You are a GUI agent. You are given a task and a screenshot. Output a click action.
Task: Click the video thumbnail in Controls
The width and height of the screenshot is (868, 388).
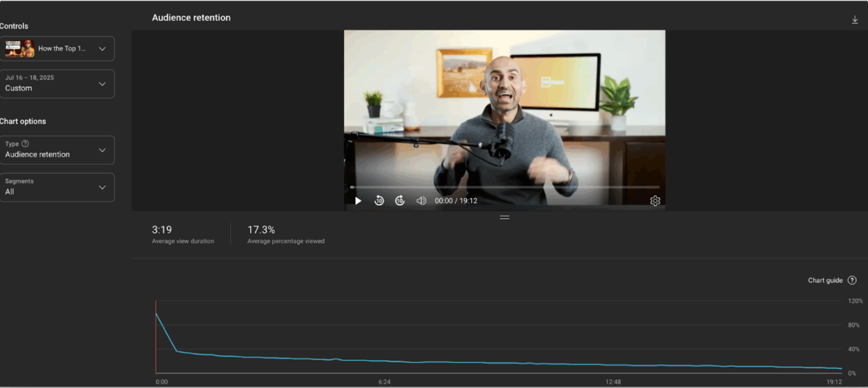[x=20, y=49]
